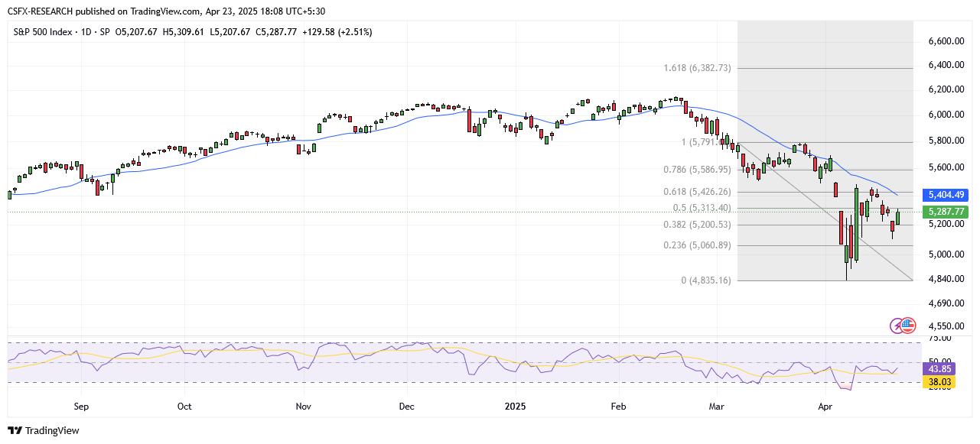Click 4,840.00 on the price axis
This screenshot has height=444, width=980.
948,280
